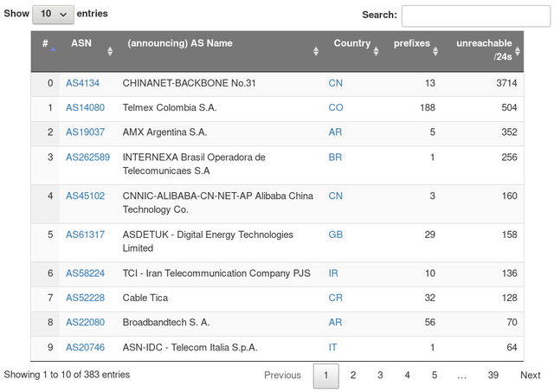This screenshot has height=392, width=554.
Task: Click the Telmex Colombia S.A. name cell
Action: pyautogui.click(x=219, y=107)
